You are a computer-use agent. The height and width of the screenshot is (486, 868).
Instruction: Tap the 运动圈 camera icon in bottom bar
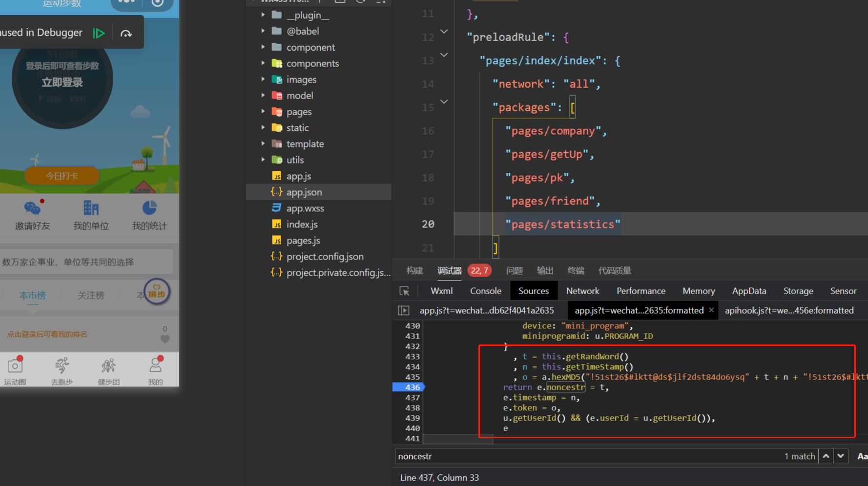point(15,366)
